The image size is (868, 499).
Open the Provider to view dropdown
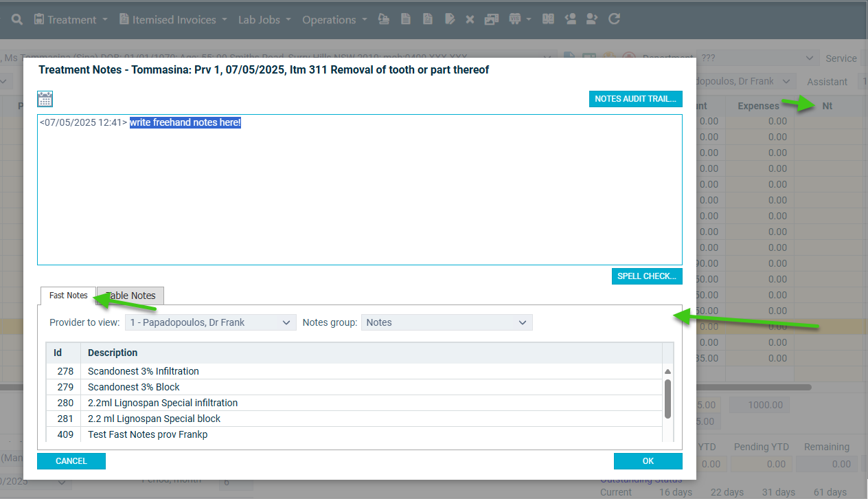click(211, 322)
